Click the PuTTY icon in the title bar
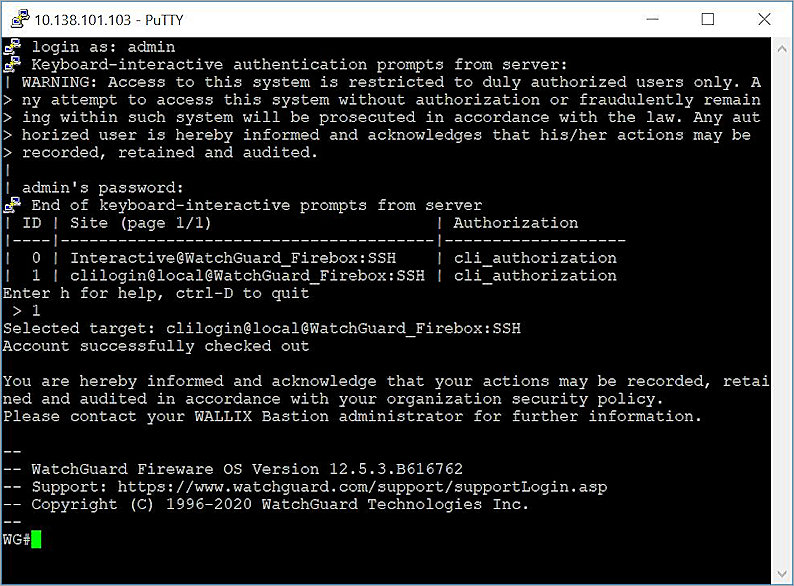794x586 pixels. point(17,19)
